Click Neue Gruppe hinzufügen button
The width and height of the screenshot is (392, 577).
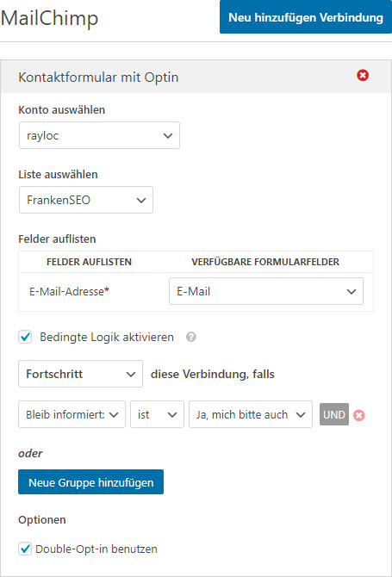coord(91,482)
